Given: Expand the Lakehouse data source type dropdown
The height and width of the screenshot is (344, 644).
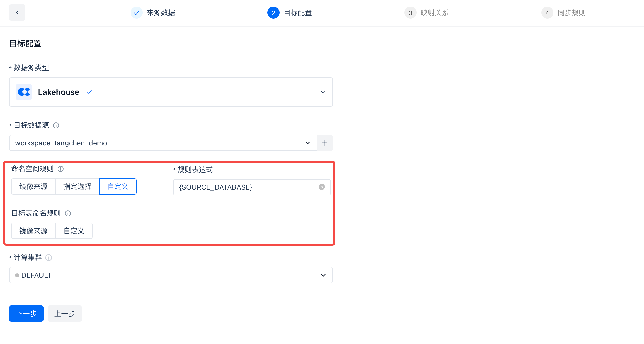Looking at the screenshot, I should point(323,92).
